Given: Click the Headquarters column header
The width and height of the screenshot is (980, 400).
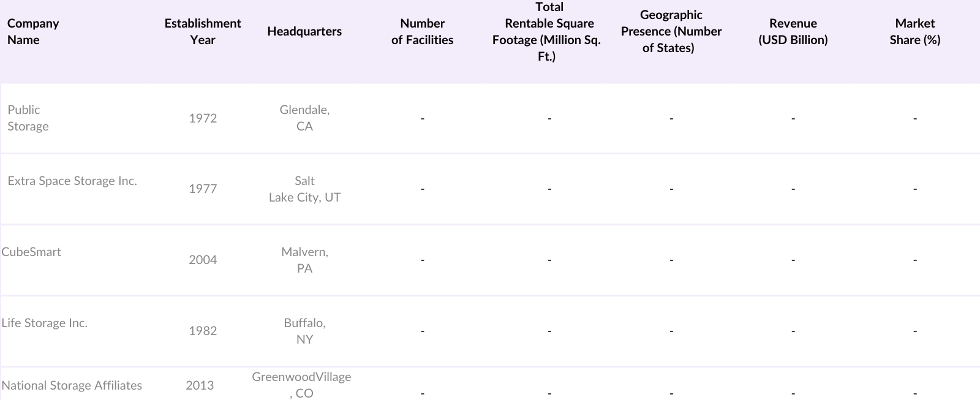Looking at the screenshot, I should coord(304,32).
